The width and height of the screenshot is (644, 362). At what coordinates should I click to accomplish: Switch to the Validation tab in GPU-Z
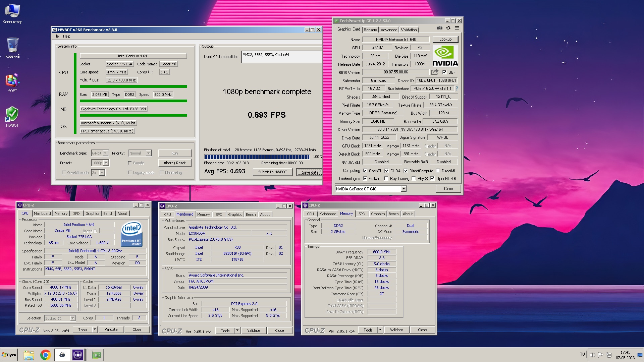[x=409, y=30]
